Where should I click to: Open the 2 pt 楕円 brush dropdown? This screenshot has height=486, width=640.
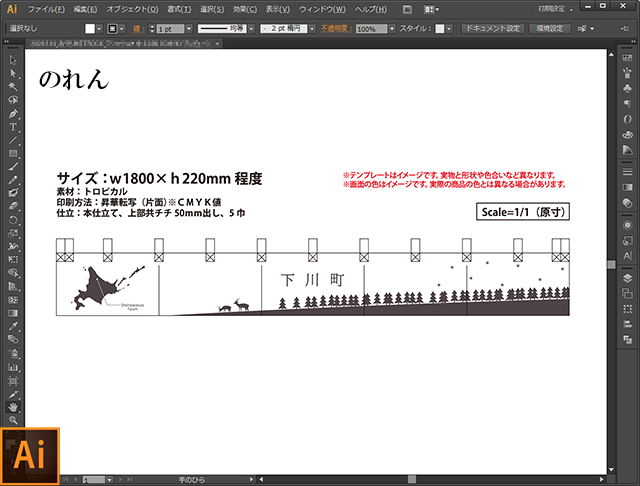[x=309, y=30]
